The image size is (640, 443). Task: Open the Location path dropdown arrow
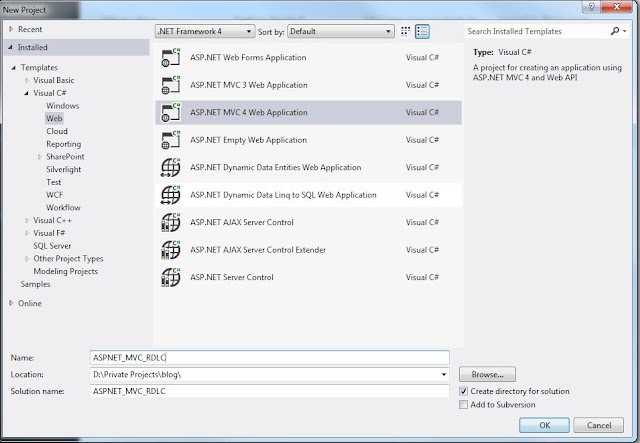tap(444, 374)
